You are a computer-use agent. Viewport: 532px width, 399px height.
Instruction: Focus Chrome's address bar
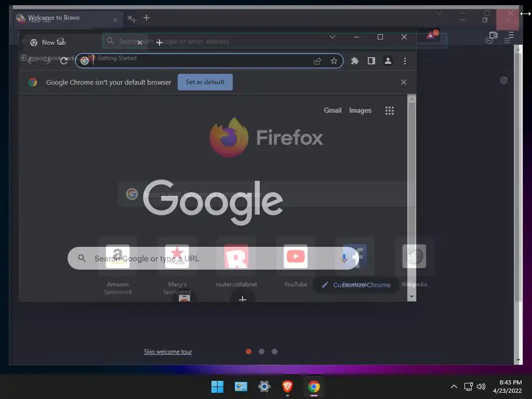pyautogui.click(x=209, y=61)
